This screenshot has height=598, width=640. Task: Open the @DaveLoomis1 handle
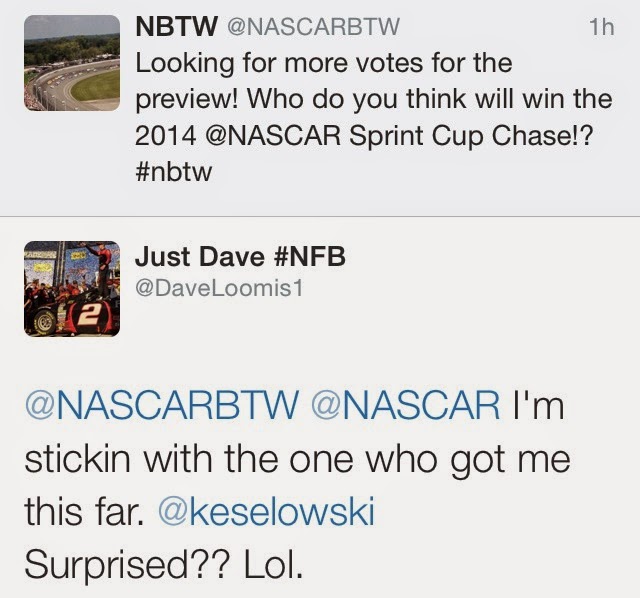tap(219, 289)
